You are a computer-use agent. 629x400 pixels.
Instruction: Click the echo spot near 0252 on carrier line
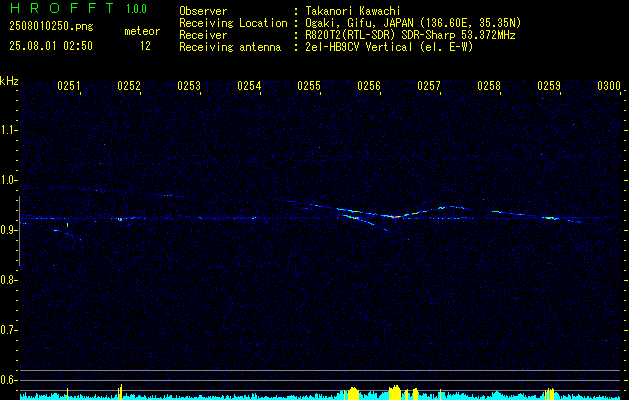pos(120,219)
